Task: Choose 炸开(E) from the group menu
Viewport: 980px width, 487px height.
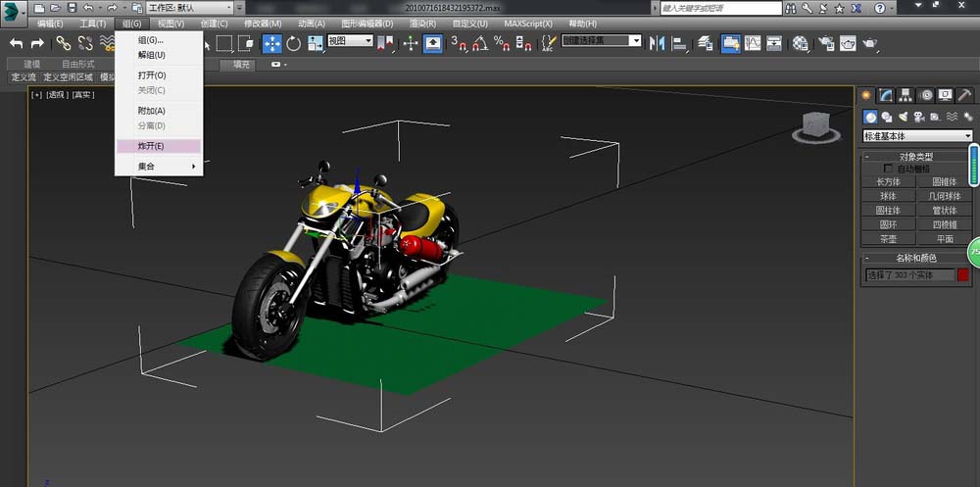Action: [151, 146]
